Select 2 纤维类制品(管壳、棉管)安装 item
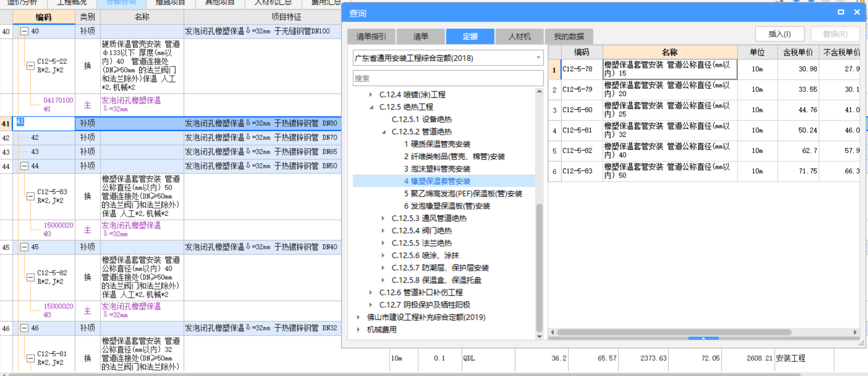The width and height of the screenshot is (868, 376). pos(454,156)
